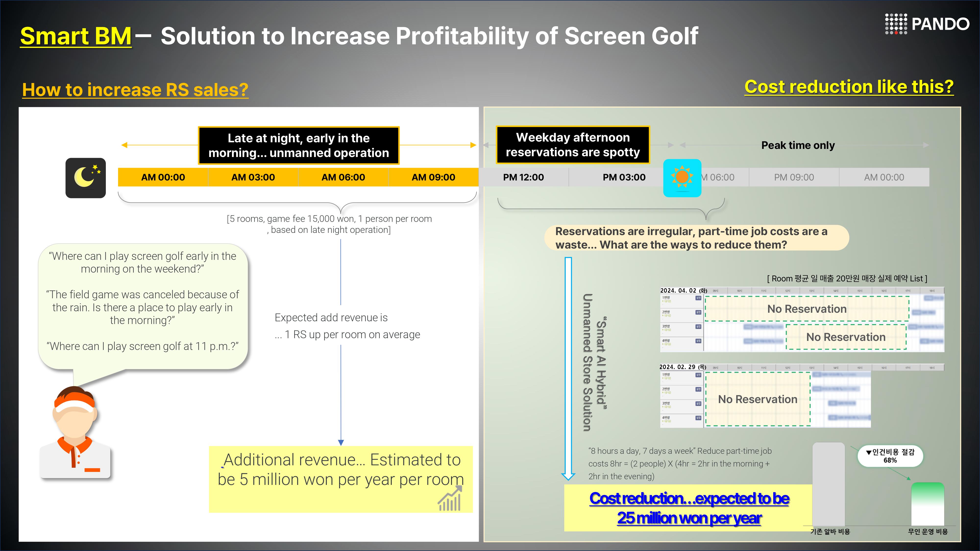Click the '무인 운영 비용' axis label

928,532
